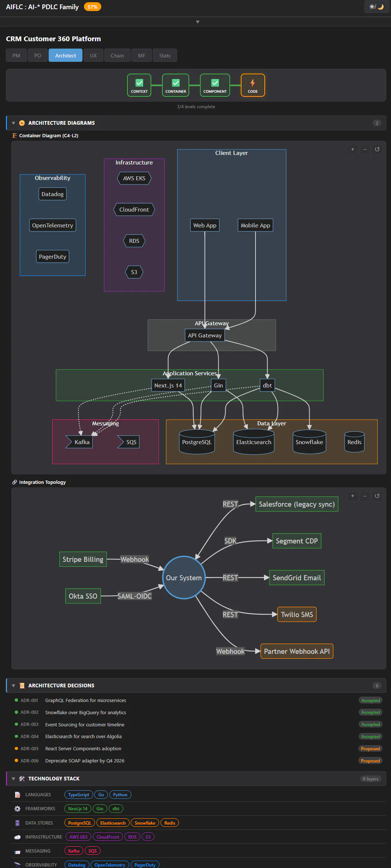Image resolution: width=391 pixels, height=868 pixels.
Task: Zoom out on the Integration Topology diagram
Action: coord(365,496)
